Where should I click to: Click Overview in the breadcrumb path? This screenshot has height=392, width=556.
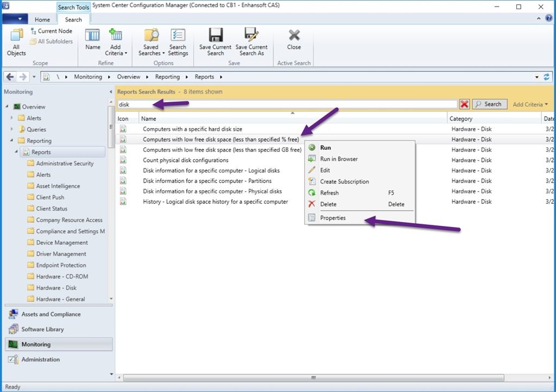pyautogui.click(x=129, y=77)
